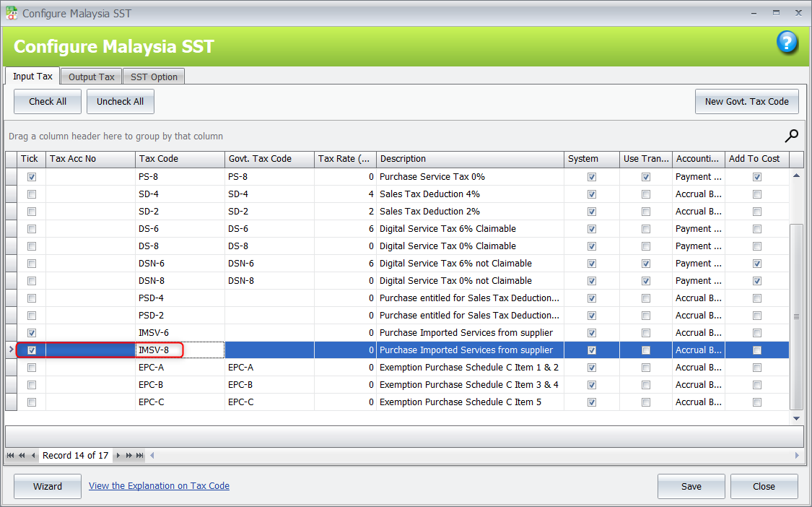812x507 pixels.
Task: Tick the SD-4 tax code checkbox
Action: [31, 194]
